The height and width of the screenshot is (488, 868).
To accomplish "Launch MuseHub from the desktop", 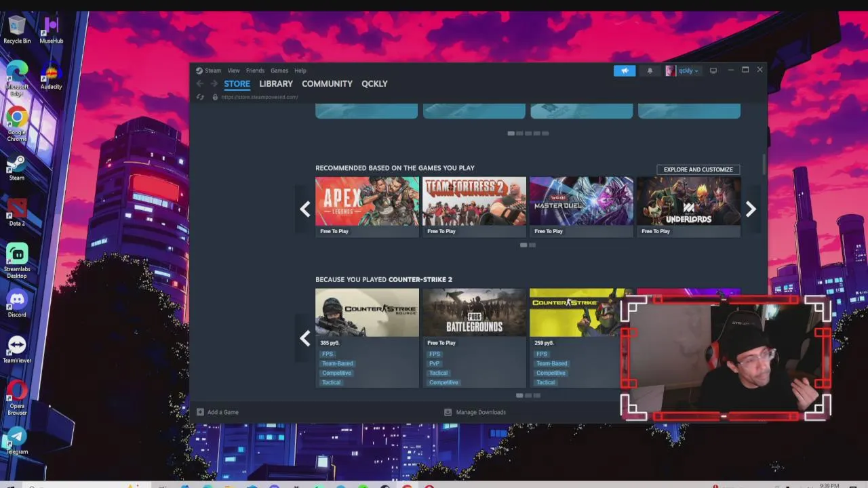I will [x=51, y=30].
